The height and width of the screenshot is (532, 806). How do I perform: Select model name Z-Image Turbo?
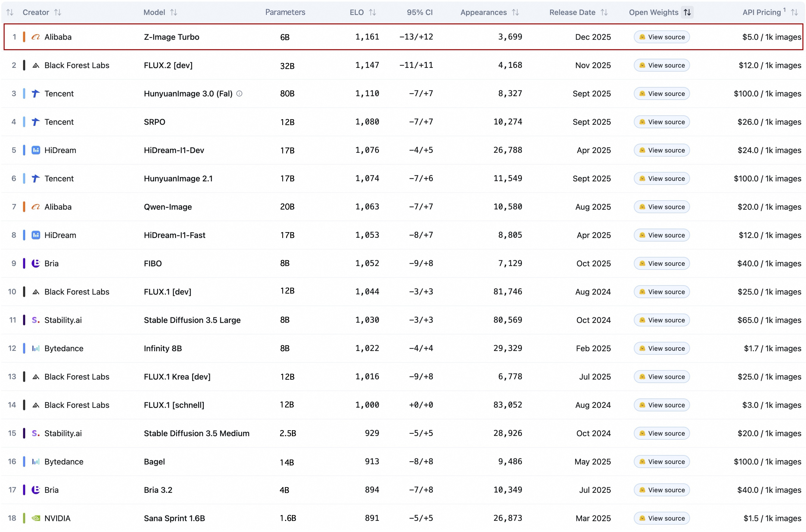171,37
